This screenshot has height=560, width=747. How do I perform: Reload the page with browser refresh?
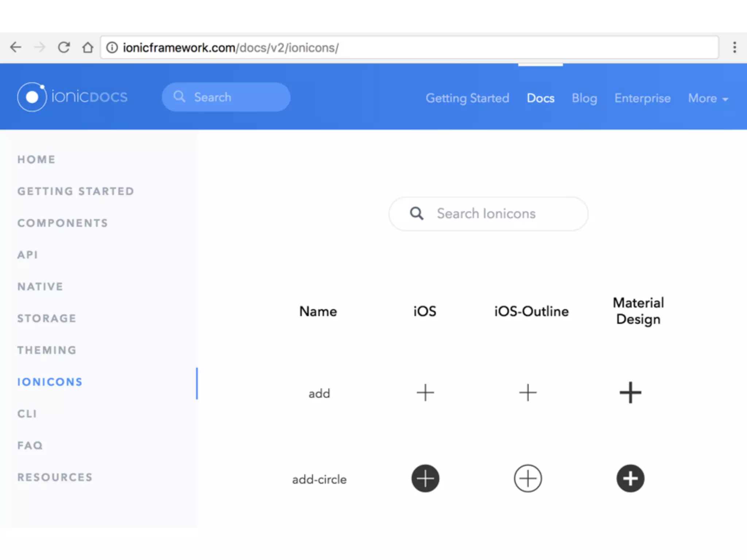coord(64,47)
